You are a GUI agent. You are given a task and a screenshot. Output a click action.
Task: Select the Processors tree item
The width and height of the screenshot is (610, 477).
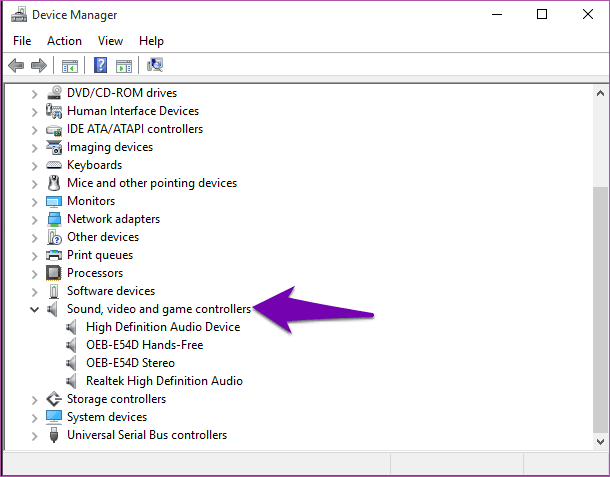tap(95, 273)
